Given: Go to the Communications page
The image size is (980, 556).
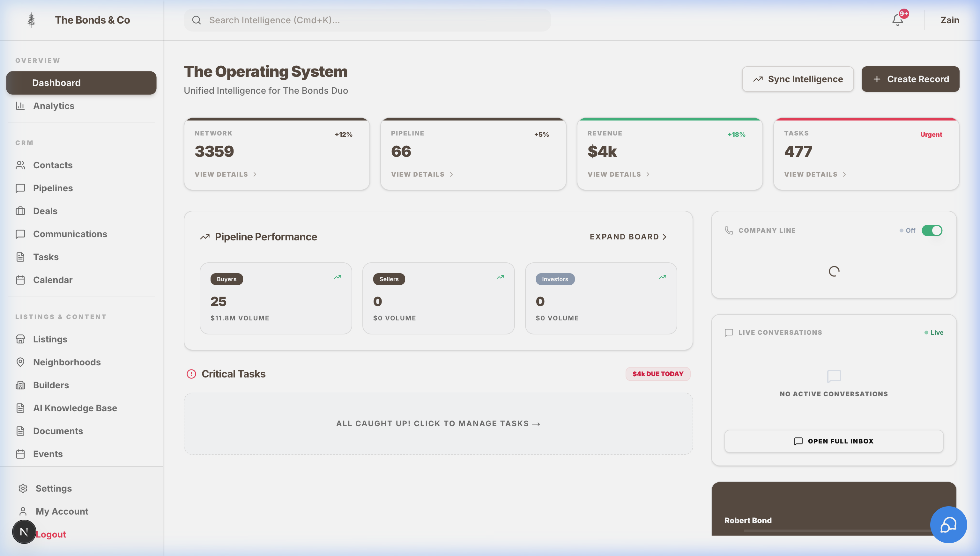Looking at the screenshot, I should 81,234.
